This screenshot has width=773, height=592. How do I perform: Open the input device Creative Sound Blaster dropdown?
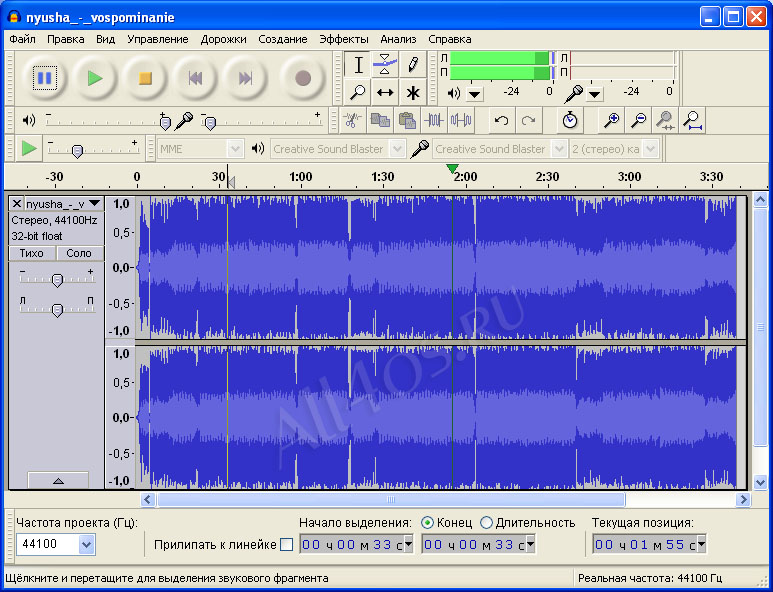559,149
